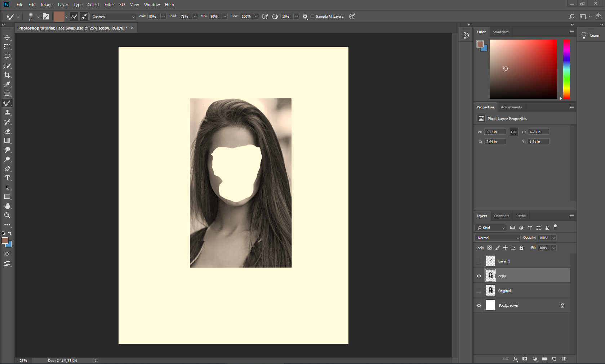
Task: Expand layer Opacity dropdown arrow
Action: point(554,238)
